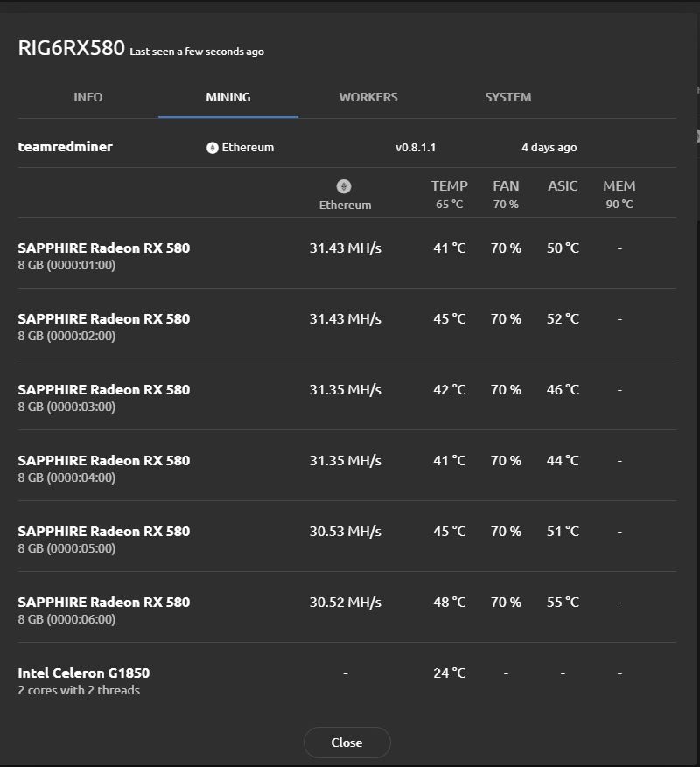This screenshot has height=767, width=700.
Task: Click the TEMP column header
Action: coord(450,186)
